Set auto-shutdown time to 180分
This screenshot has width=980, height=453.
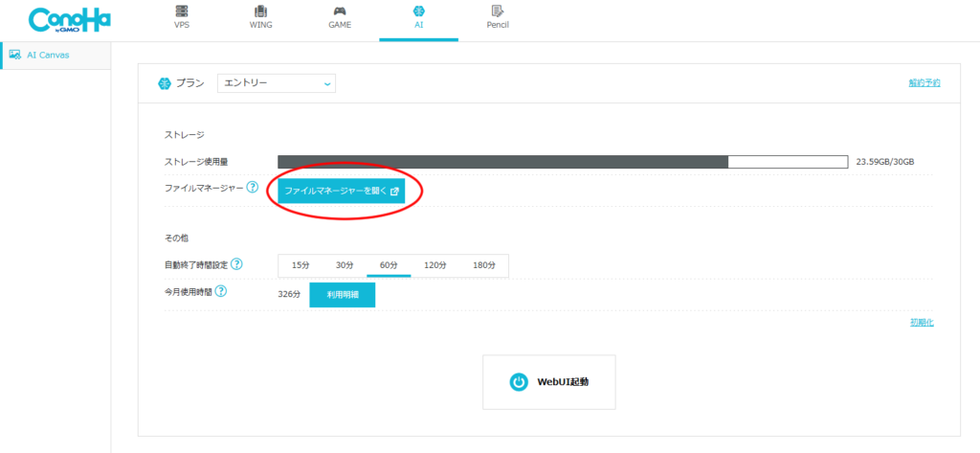(484, 265)
